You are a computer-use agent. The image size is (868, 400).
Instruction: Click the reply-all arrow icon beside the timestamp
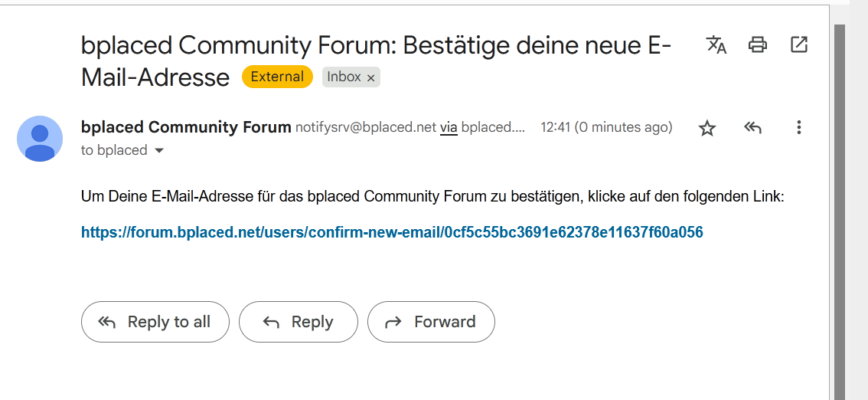[753, 128]
